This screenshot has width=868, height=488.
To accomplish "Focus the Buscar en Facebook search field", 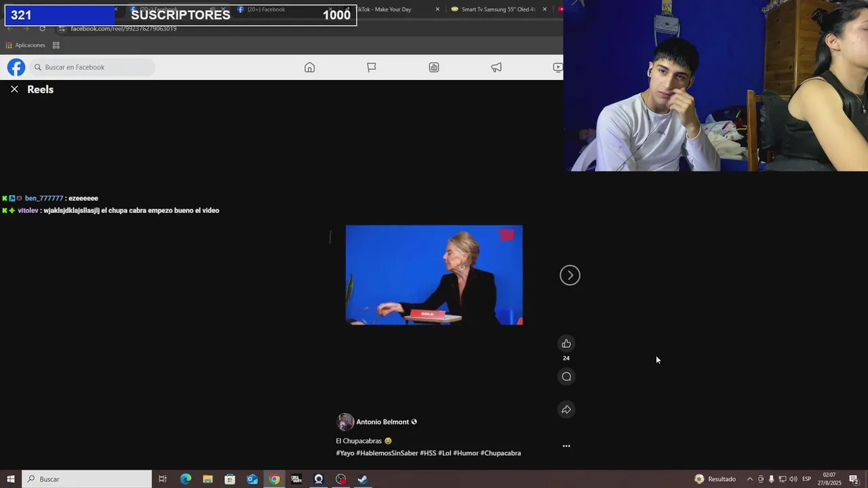I will click(92, 67).
